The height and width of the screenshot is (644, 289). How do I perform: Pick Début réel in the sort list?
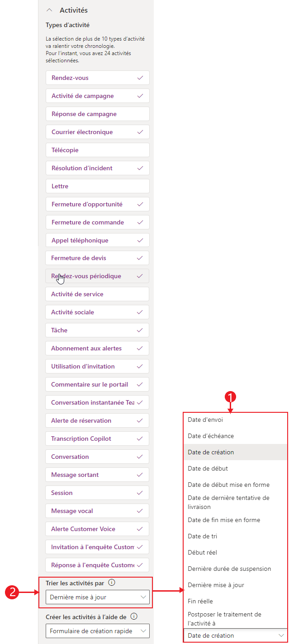(235, 552)
